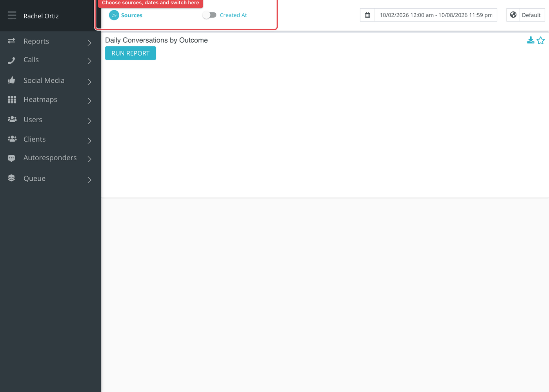Expand the Clients menu chevron
This screenshot has width=549, height=392.
pos(89,140)
